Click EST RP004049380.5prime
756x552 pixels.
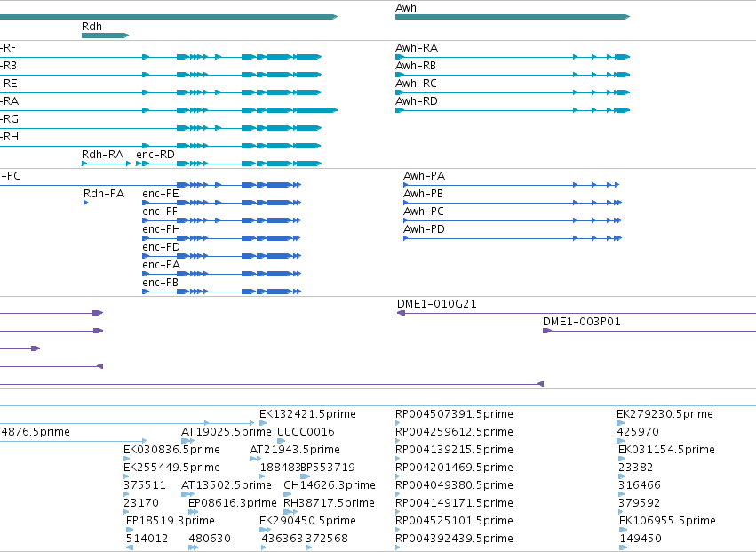[454, 485]
